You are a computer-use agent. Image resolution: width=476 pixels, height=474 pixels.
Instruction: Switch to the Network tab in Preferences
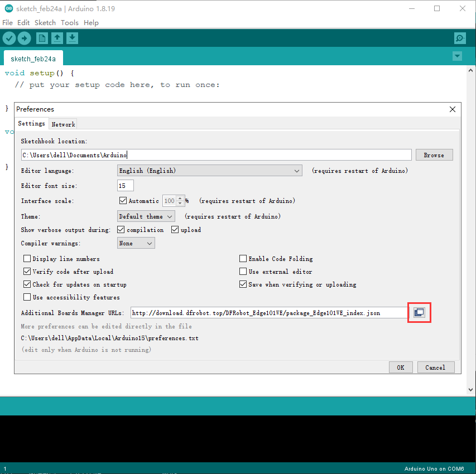click(63, 124)
